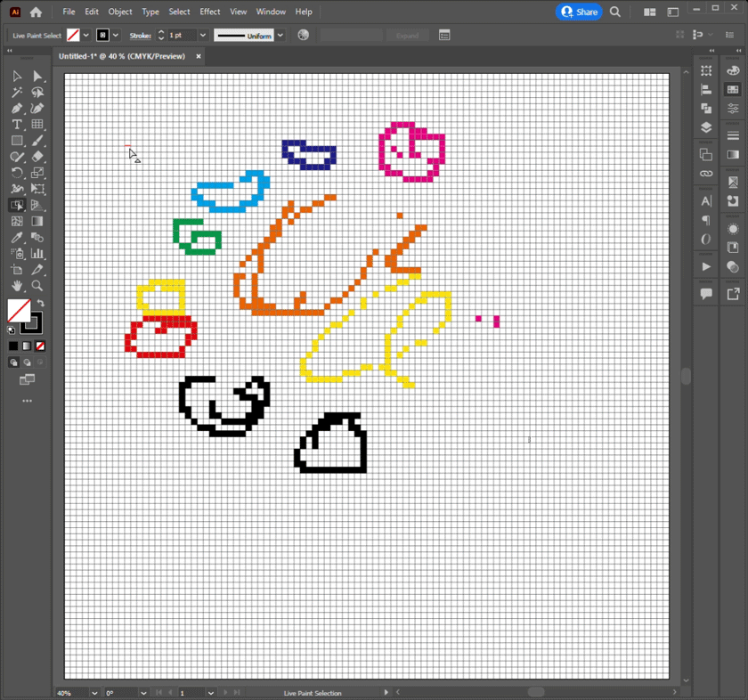Open the Type menu

click(x=150, y=12)
